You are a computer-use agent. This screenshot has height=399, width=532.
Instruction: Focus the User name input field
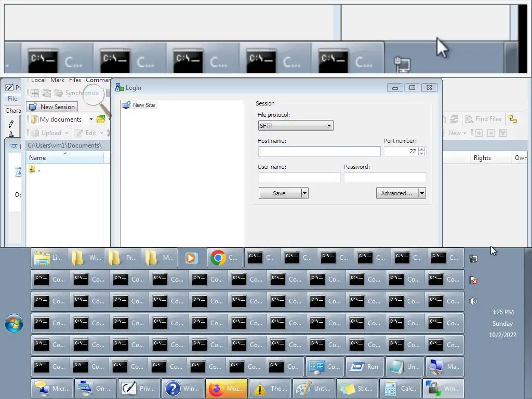(299, 177)
